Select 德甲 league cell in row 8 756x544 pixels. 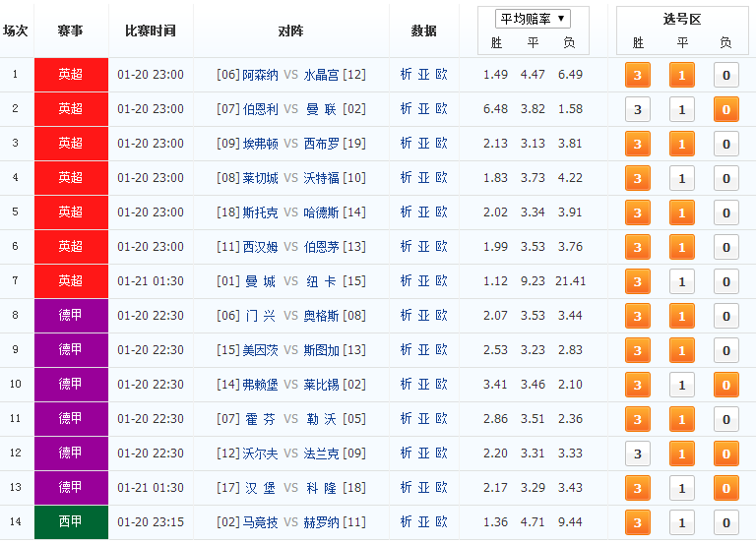click(71, 316)
